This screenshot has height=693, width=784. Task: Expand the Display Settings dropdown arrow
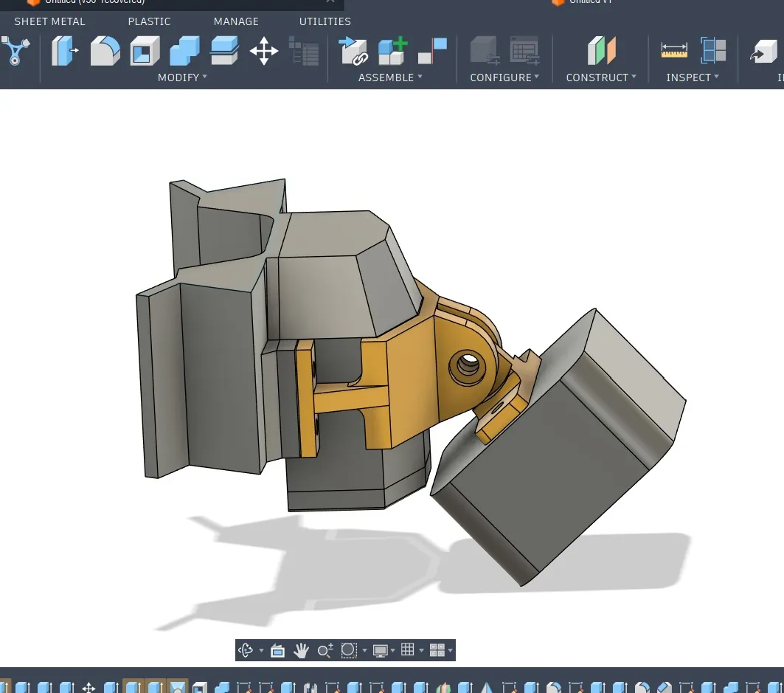point(393,650)
